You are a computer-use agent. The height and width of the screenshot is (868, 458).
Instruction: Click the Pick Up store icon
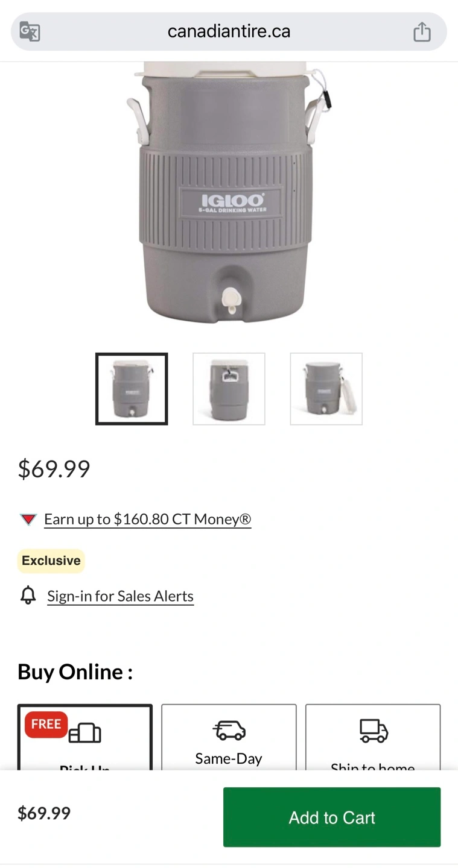(85, 733)
